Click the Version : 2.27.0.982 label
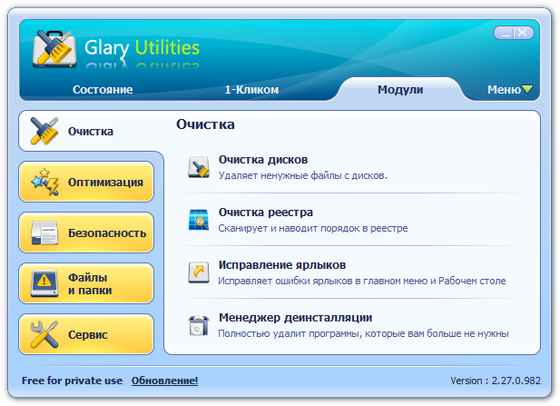The image size is (560, 406). pyautogui.click(x=495, y=381)
